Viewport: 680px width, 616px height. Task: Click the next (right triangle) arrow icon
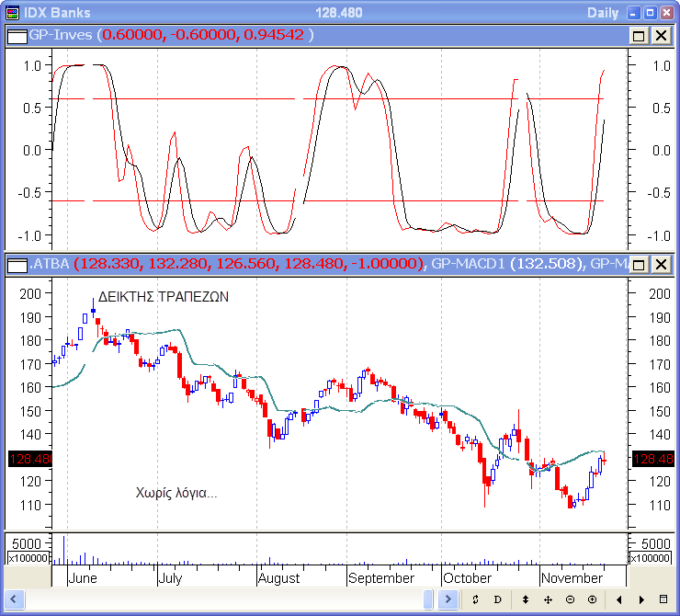640,599
